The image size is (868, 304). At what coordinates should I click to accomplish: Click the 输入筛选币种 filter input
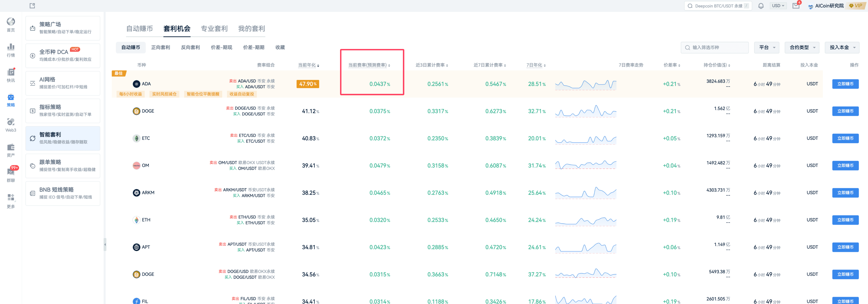714,48
